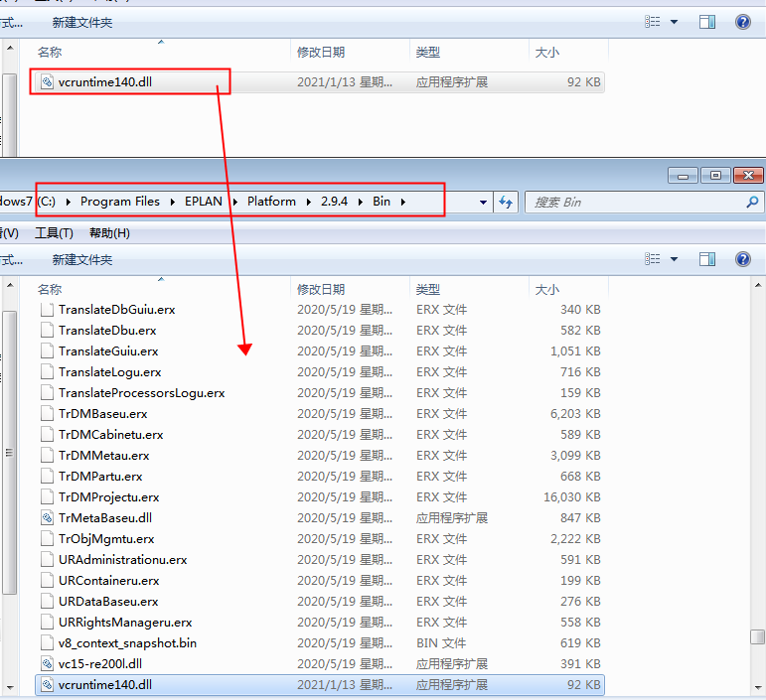Click the search magnifier icon
The height and width of the screenshot is (700, 766).
tap(752, 202)
